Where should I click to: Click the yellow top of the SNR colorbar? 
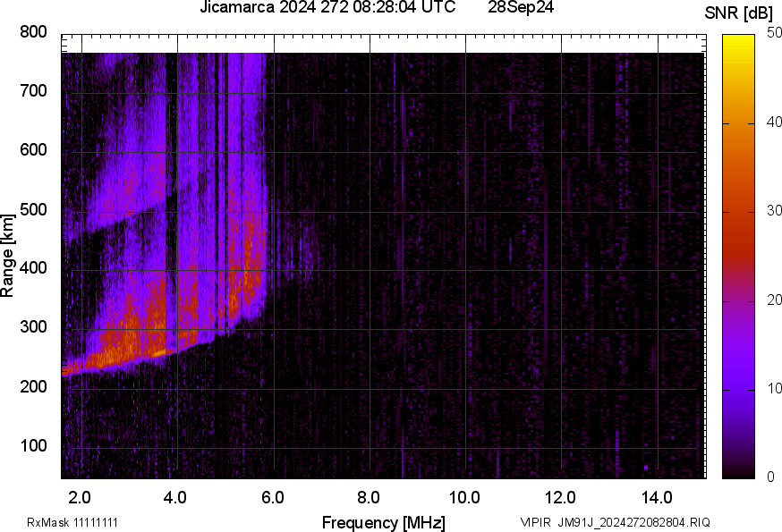tap(739, 43)
